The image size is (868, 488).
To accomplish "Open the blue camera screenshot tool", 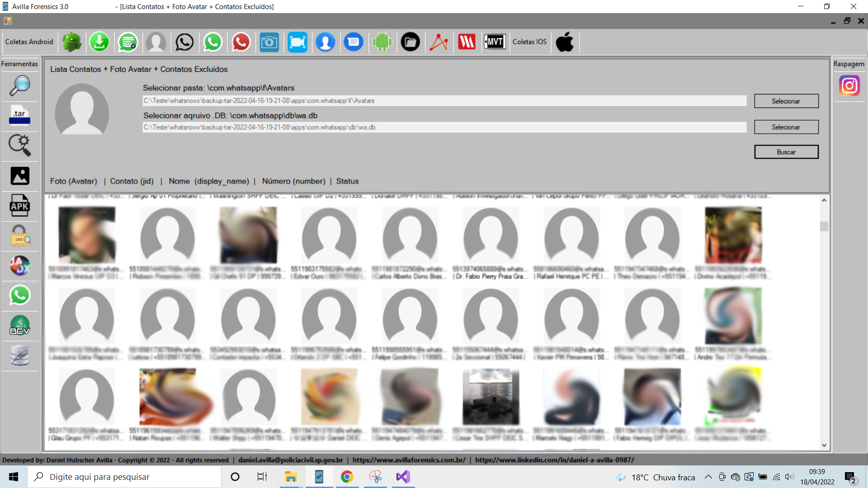I will click(x=269, y=42).
